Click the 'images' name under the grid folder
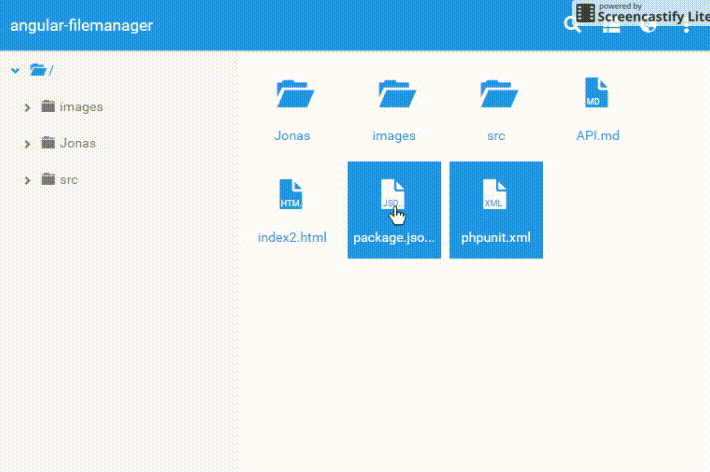Image resolution: width=710 pixels, height=472 pixels. tap(394, 135)
